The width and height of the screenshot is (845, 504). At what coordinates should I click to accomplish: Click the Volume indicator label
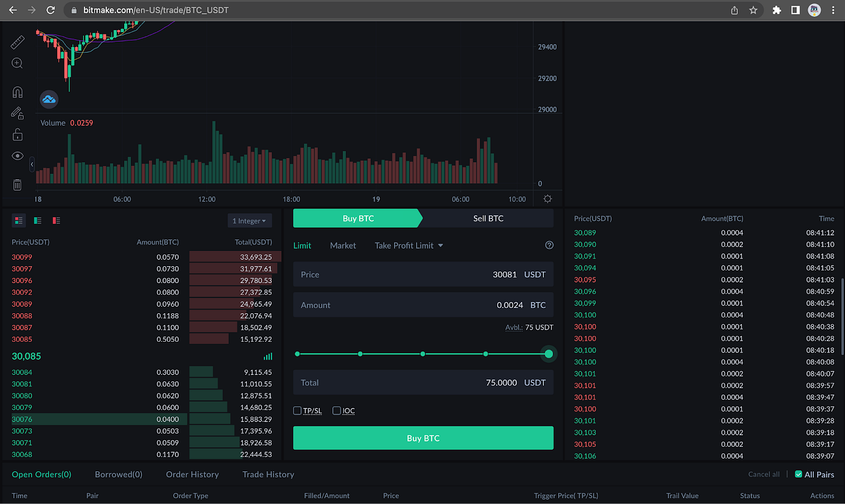53,123
